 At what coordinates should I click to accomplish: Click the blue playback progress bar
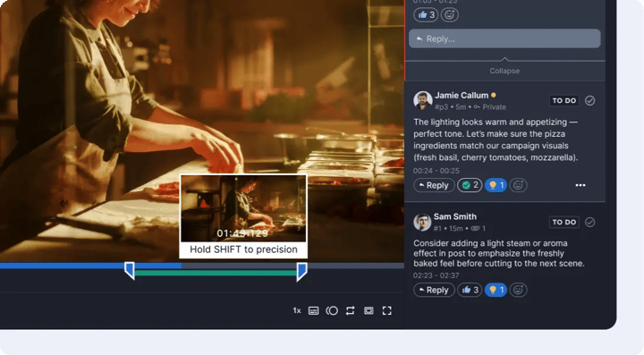90,266
